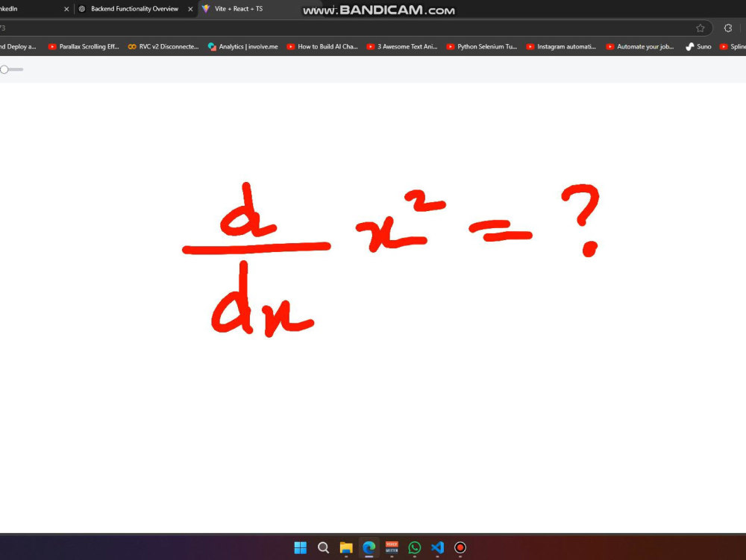Open File Explorer from the taskbar
Viewport: 746px width, 560px height.
click(x=346, y=547)
